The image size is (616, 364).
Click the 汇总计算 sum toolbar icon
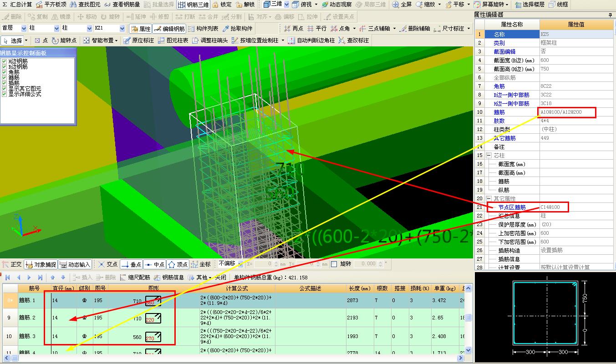[x=17, y=5]
